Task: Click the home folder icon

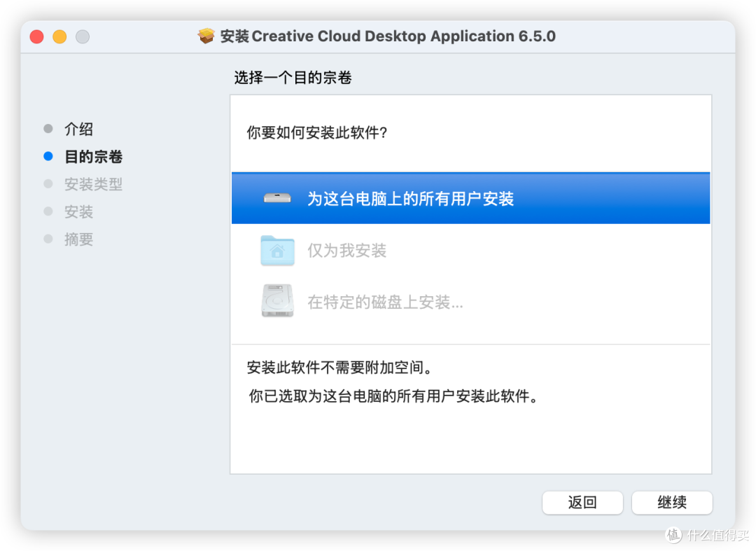Action: (277, 250)
